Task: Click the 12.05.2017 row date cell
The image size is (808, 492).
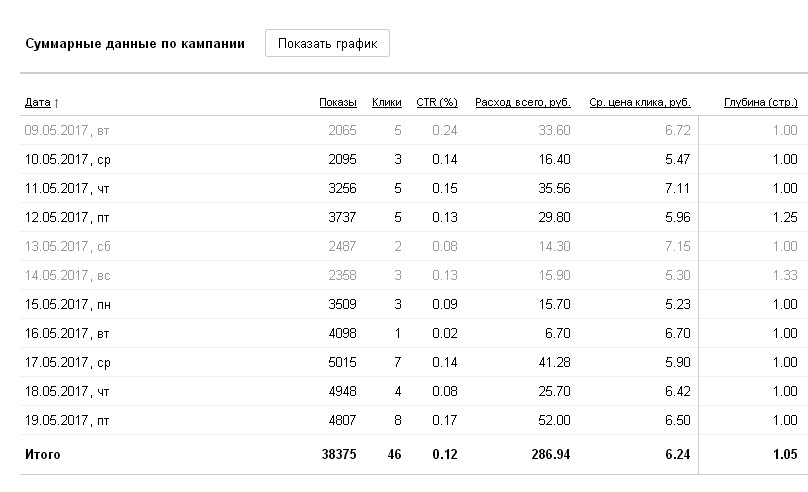Action: (x=67, y=217)
